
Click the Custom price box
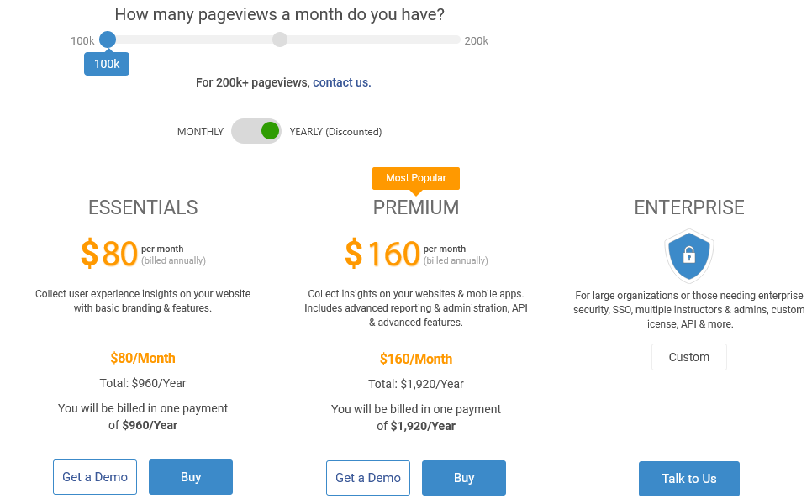coord(689,357)
